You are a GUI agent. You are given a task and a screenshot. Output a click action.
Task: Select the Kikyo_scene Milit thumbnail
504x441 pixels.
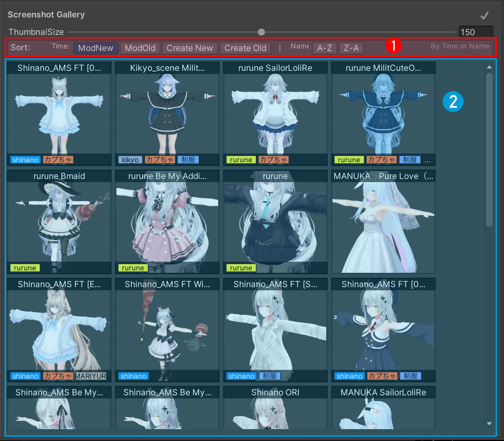click(167, 113)
